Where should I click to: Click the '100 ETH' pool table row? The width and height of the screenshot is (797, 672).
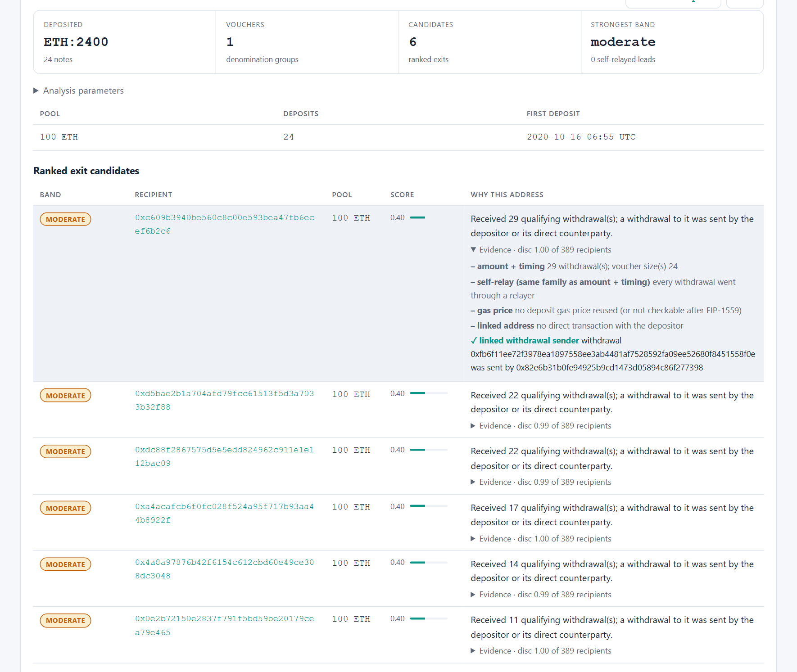pos(398,137)
